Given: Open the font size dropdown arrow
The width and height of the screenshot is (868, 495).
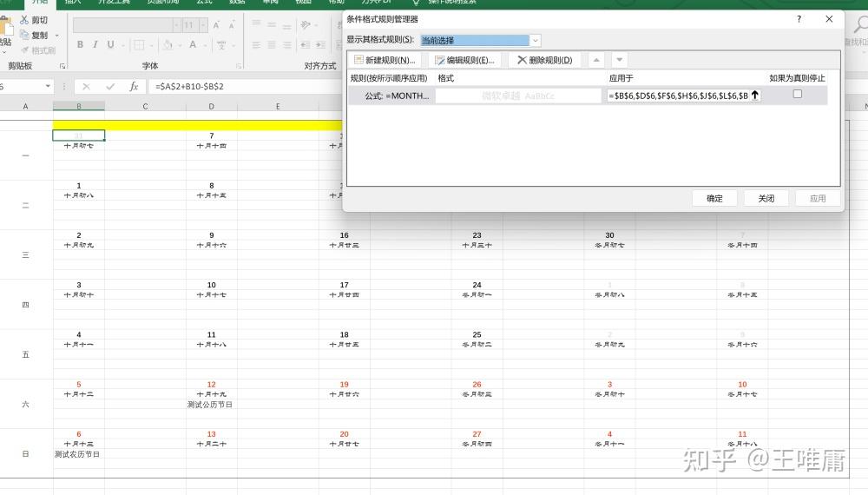Looking at the screenshot, I should pyautogui.click(x=203, y=25).
